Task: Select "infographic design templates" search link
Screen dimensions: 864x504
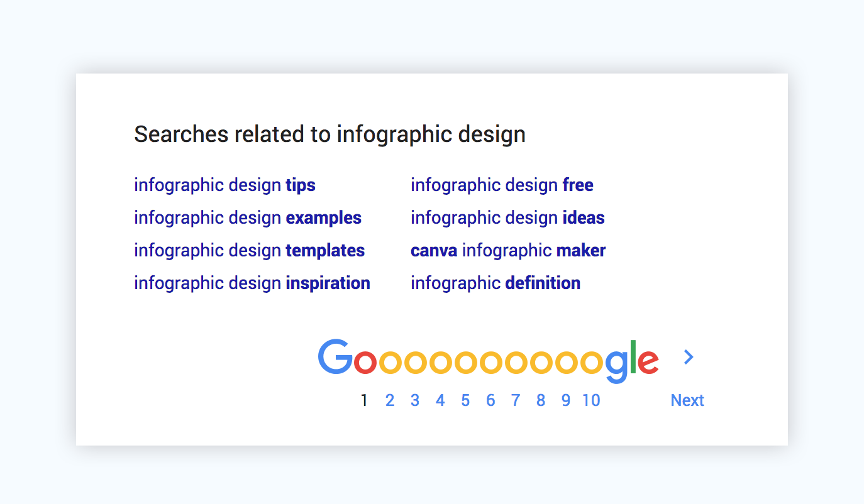Action: pyautogui.click(x=249, y=251)
